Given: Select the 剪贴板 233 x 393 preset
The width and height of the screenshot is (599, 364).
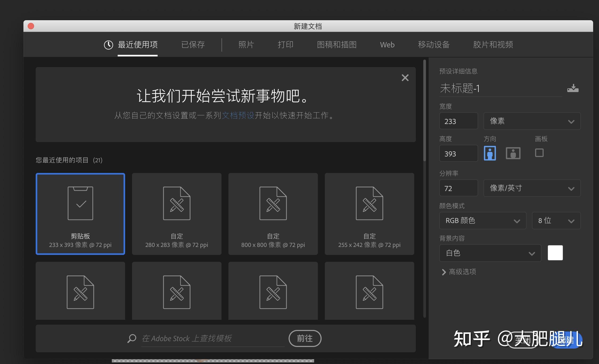Looking at the screenshot, I should (80, 214).
